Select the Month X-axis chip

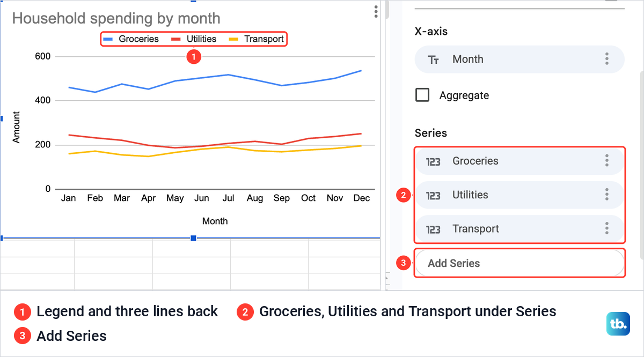tap(519, 59)
